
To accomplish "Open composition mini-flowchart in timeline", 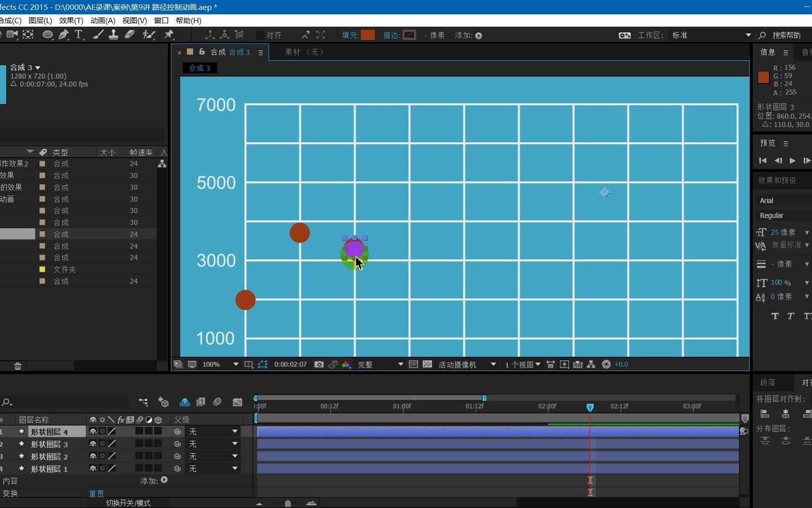I will pyautogui.click(x=143, y=402).
